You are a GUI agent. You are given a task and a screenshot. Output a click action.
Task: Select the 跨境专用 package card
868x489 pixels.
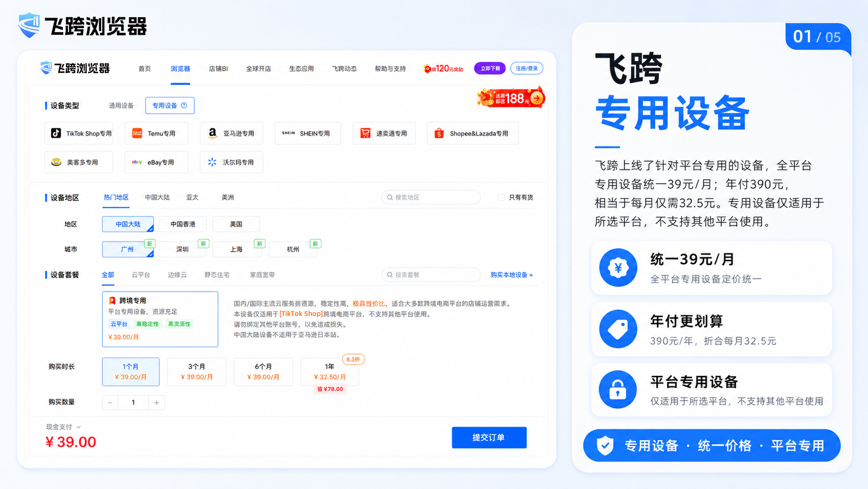pos(160,319)
